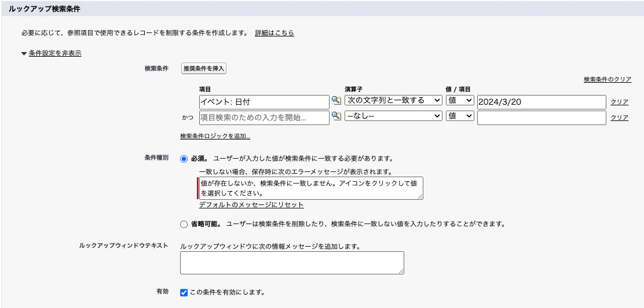Click デフォルトのメッセージにリセット link
The width and height of the screenshot is (644, 308).
point(251,204)
